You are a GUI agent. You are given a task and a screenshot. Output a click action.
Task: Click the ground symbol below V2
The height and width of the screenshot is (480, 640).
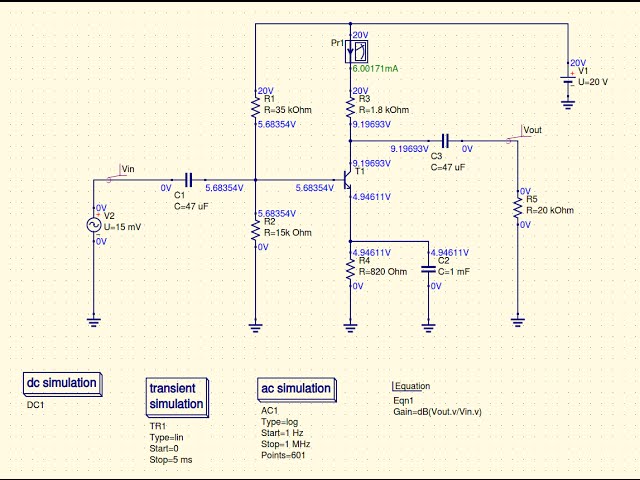click(93, 322)
